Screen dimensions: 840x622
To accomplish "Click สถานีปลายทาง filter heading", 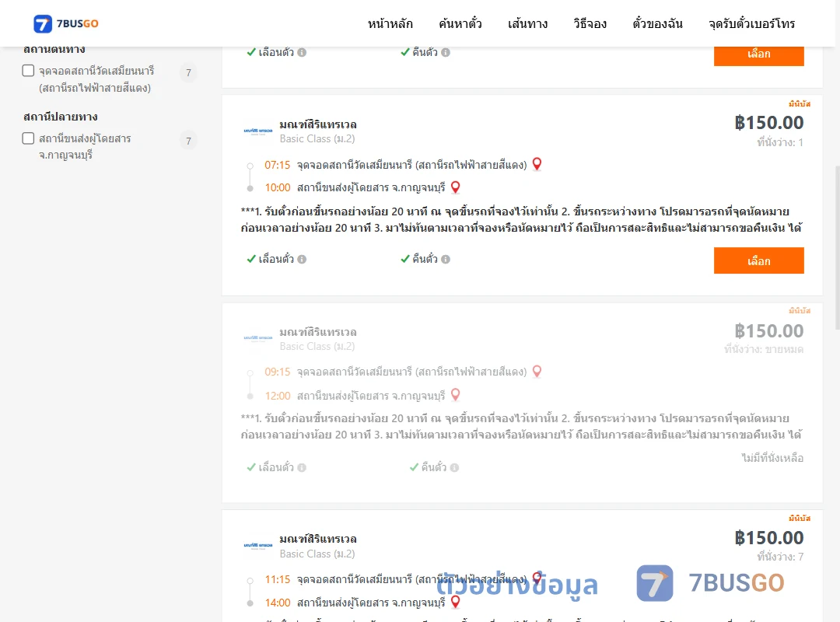I will point(61,117).
